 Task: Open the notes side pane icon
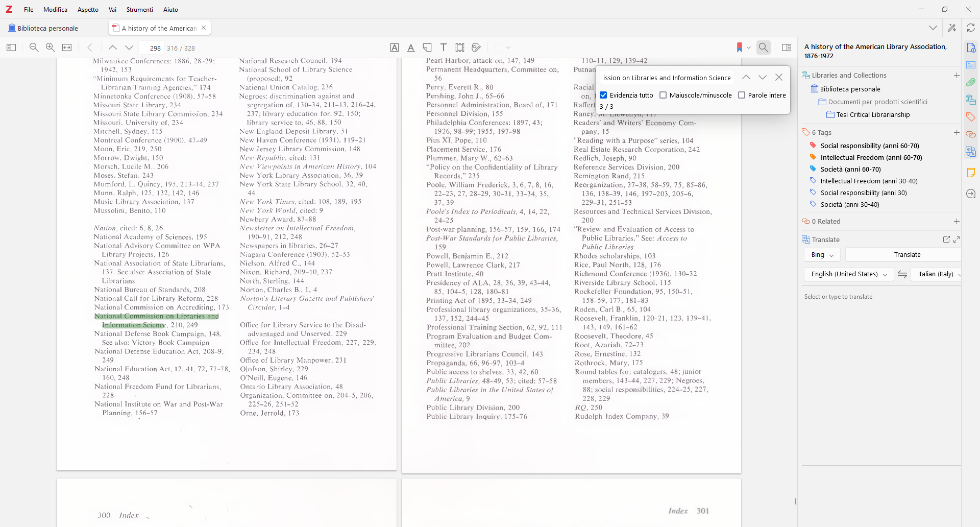click(x=971, y=173)
